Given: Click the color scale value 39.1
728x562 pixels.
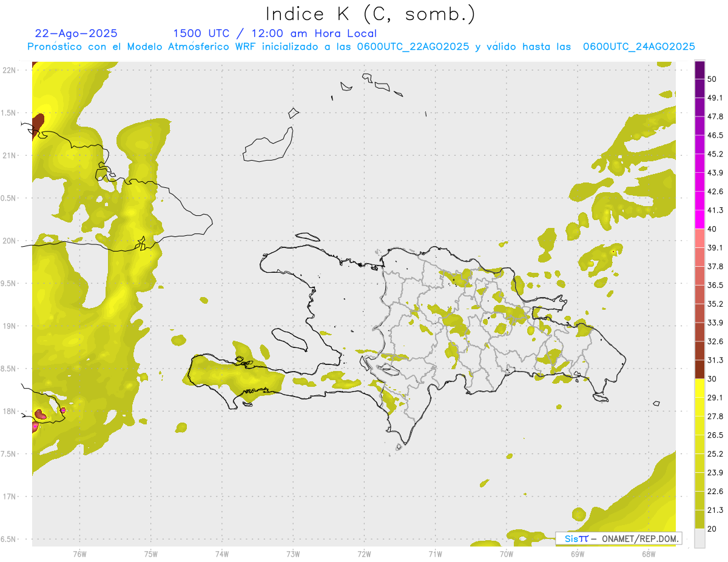Looking at the screenshot, I should coord(716,248).
